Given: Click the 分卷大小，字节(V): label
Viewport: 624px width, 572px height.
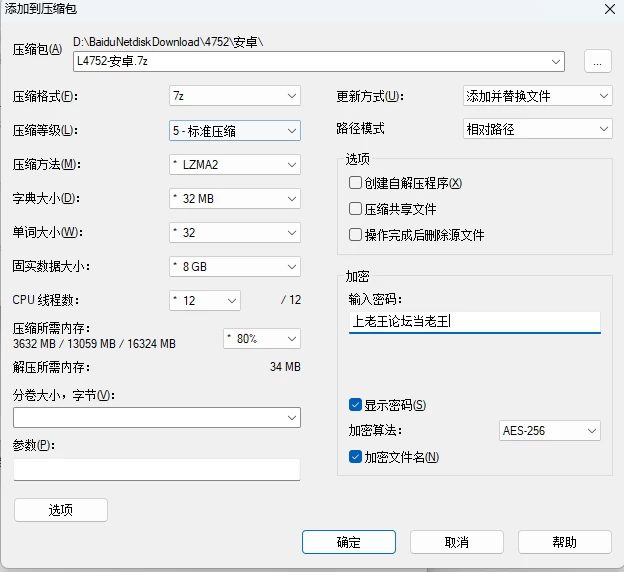Looking at the screenshot, I should tap(64, 395).
